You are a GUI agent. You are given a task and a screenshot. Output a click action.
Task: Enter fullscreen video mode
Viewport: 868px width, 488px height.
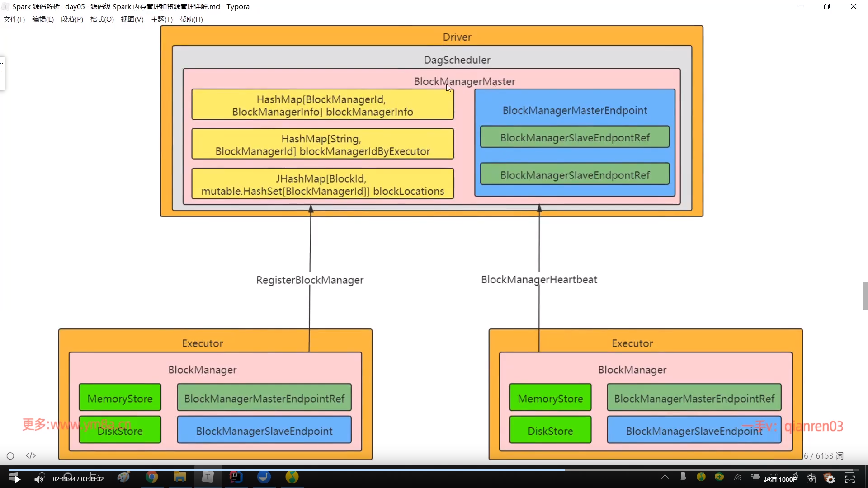[850, 479]
